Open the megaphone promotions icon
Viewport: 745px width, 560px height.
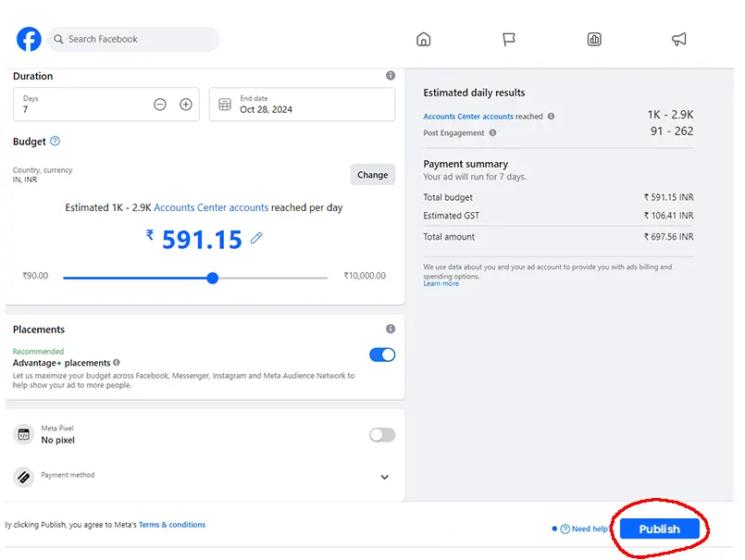tap(678, 40)
